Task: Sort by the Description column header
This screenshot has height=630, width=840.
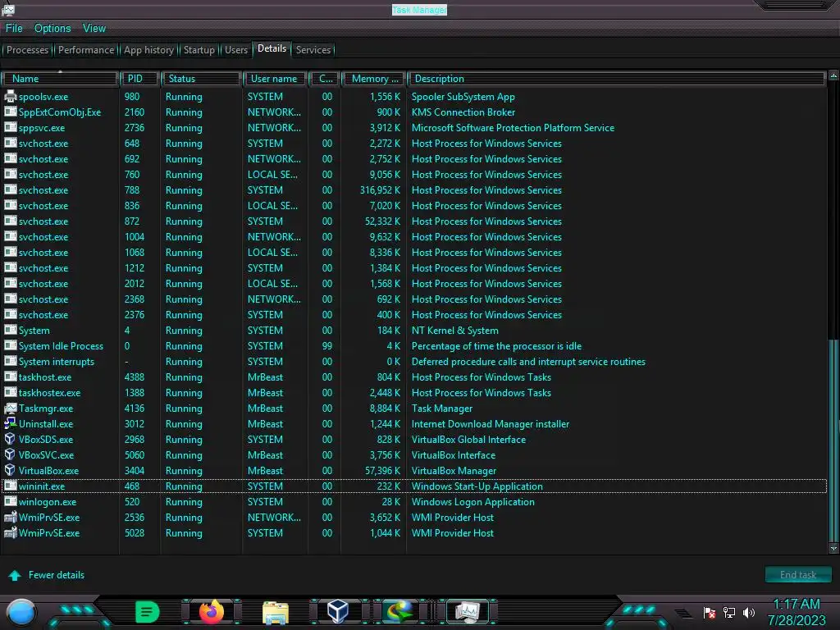Action: click(617, 79)
